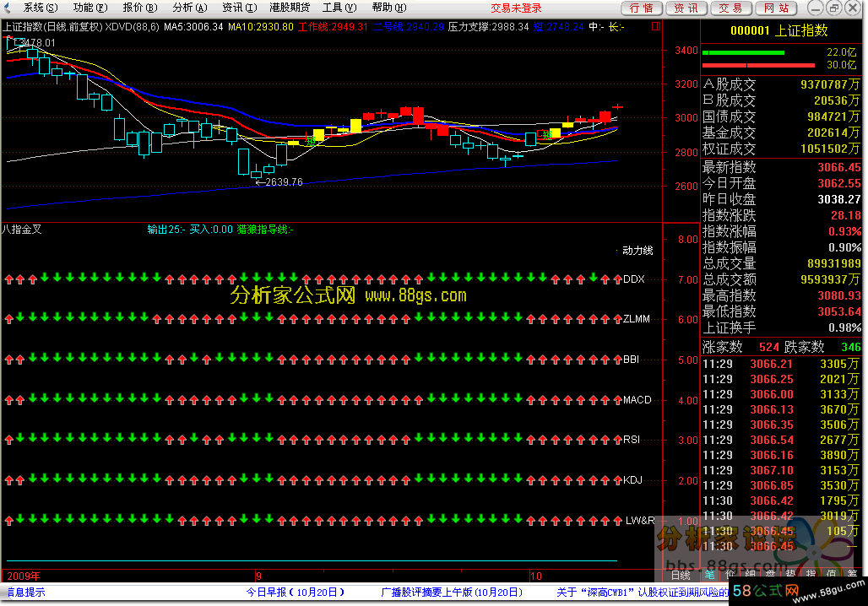Click the 压力支撑:2988.34 indicator value
Viewport: 868px width, 606px height.
coord(488,26)
